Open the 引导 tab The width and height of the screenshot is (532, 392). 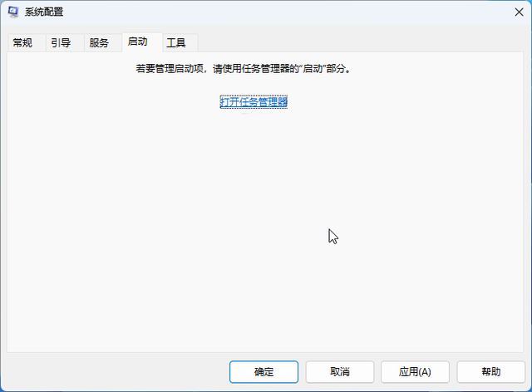(61, 42)
